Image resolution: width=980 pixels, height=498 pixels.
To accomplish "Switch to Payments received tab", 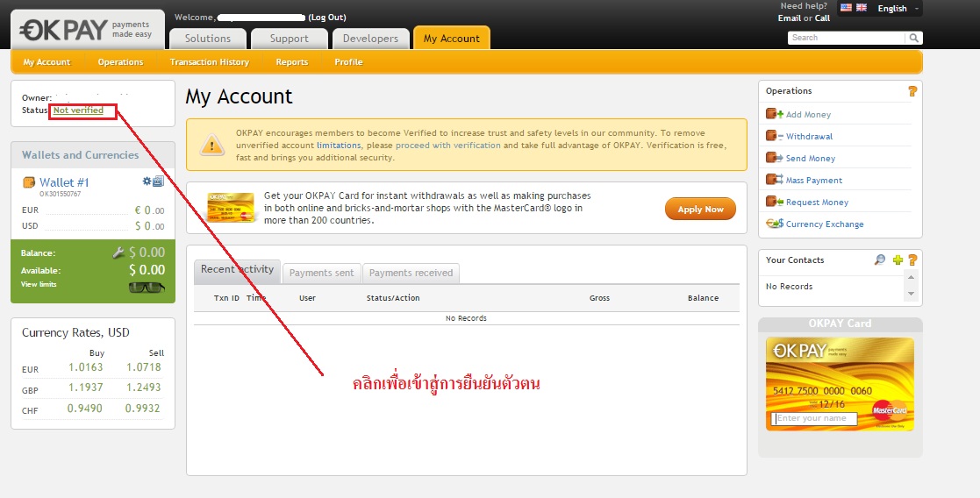I will [411, 273].
